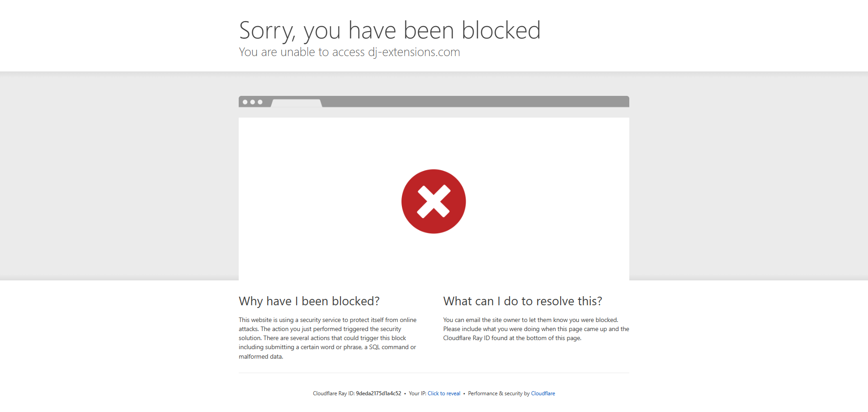
Task: Reveal your IP via Click to reveal
Action: coord(444,393)
